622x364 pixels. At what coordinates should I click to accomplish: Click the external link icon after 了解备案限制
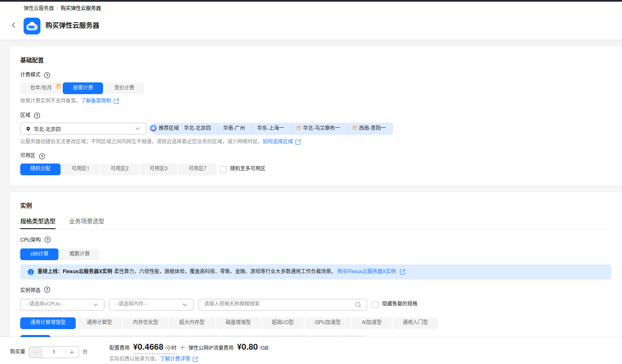[x=117, y=100]
